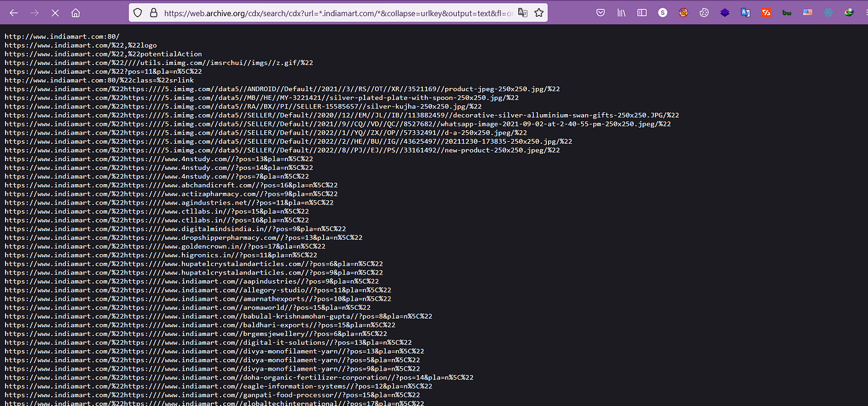Viewport: 868px width, 406px height.
Task: Open the purple stacked-layers extension
Action: tap(725, 12)
